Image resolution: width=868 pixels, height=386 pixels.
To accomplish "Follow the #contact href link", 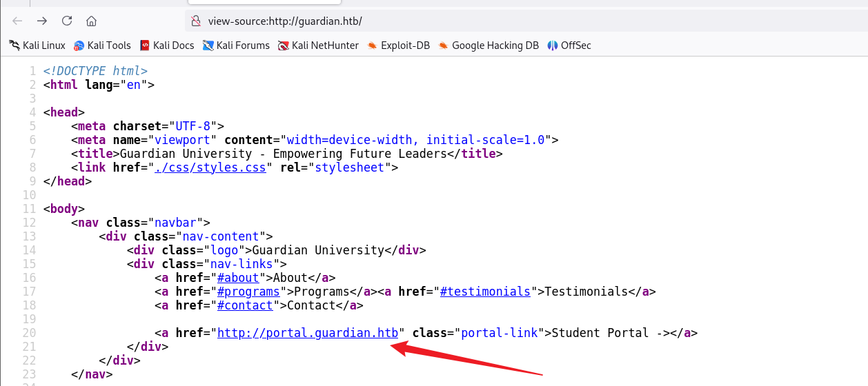I will pos(245,305).
